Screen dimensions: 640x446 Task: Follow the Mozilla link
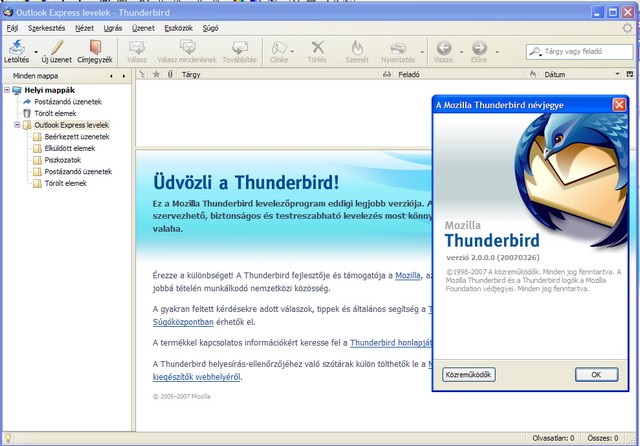click(x=408, y=275)
